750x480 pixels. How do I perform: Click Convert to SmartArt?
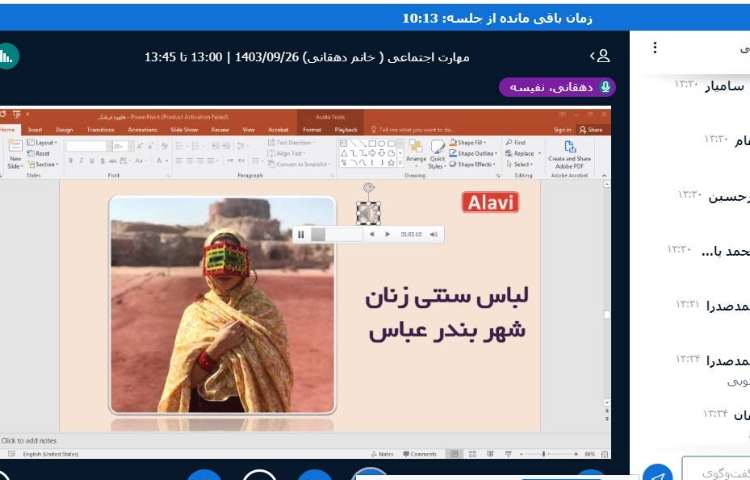click(299, 164)
